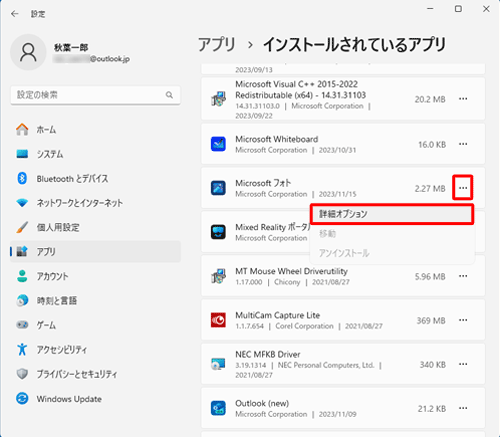Click the システム monitor icon

[x=22, y=154]
